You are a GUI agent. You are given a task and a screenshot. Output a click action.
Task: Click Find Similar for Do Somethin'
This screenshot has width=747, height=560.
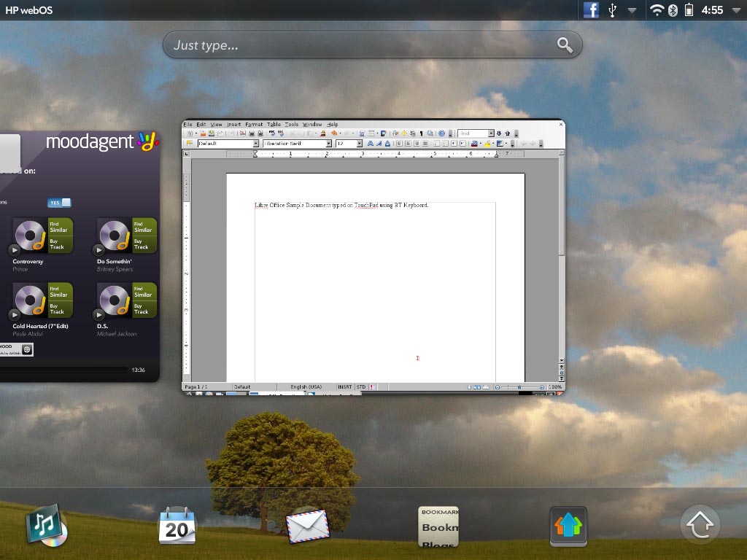(x=144, y=227)
